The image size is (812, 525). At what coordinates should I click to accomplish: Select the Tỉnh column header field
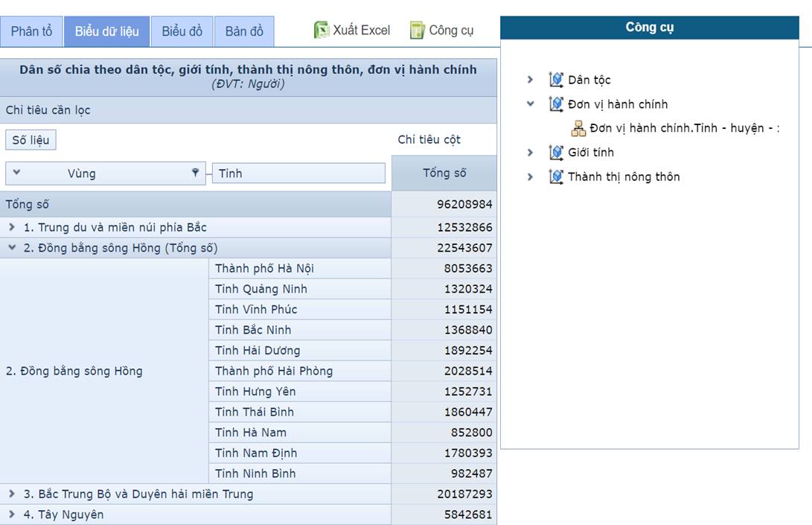[298, 174]
